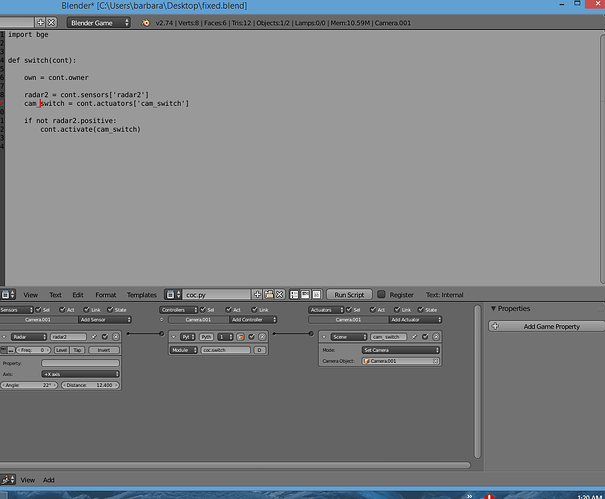
Task: Adjust the Freq 0 slider field
Action: pyautogui.click(x=33, y=350)
